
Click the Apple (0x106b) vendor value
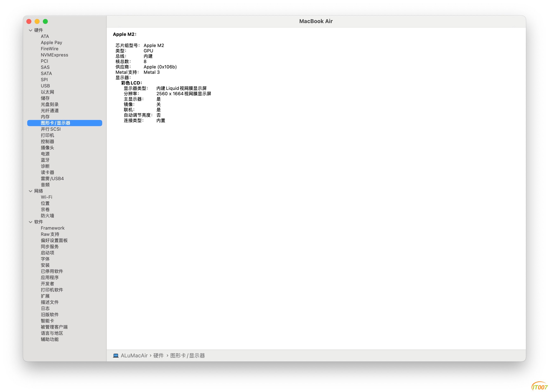pyautogui.click(x=160, y=67)
